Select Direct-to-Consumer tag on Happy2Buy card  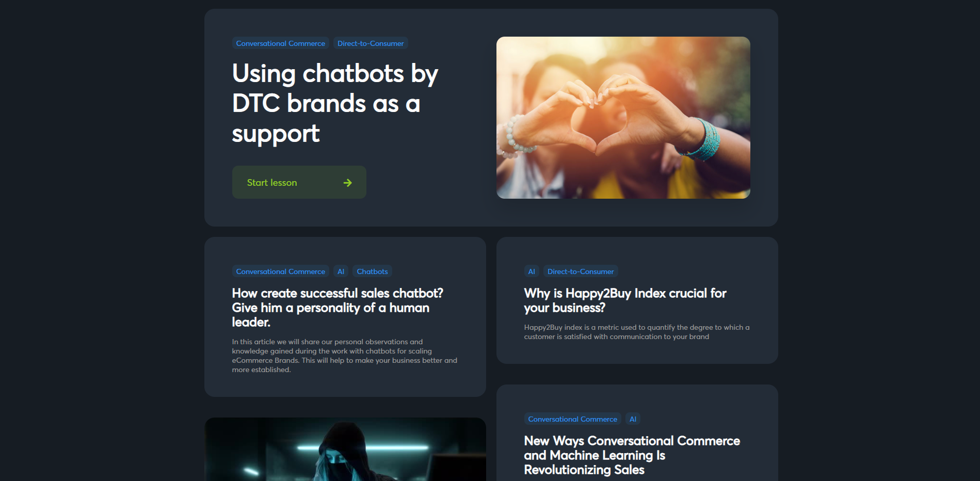581,271
